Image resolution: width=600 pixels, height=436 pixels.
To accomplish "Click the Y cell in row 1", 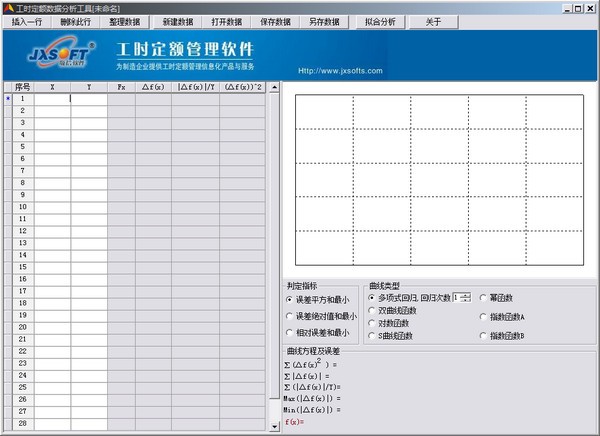I will [x=89, y=99].
